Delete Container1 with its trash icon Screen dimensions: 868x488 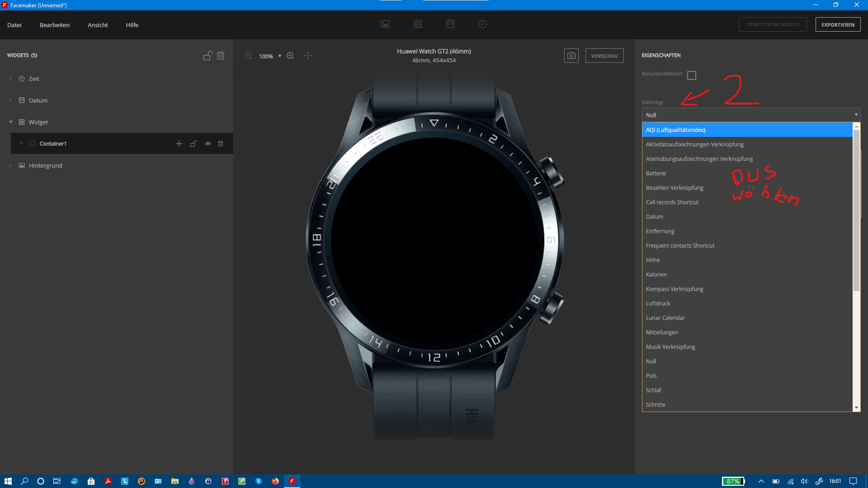pos(221,144)
